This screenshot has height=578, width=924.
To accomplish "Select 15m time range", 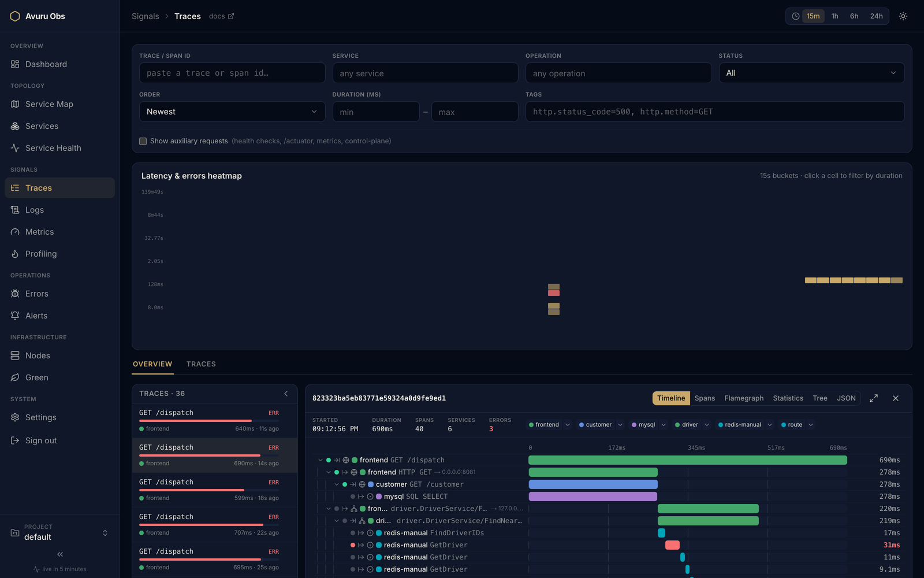I will 813,16.
